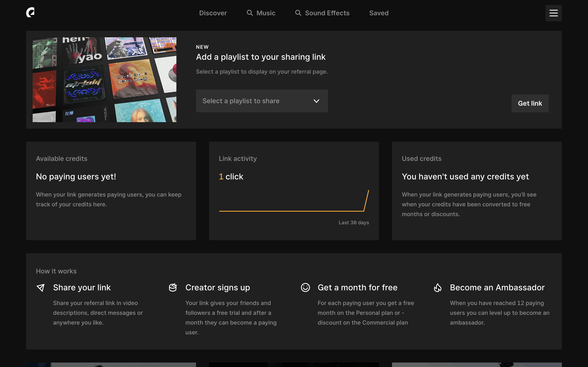Image resolution: width=588 pixels, height=367 pixels.
Task: Click the 1 click activity count
Action: (231, 177)
